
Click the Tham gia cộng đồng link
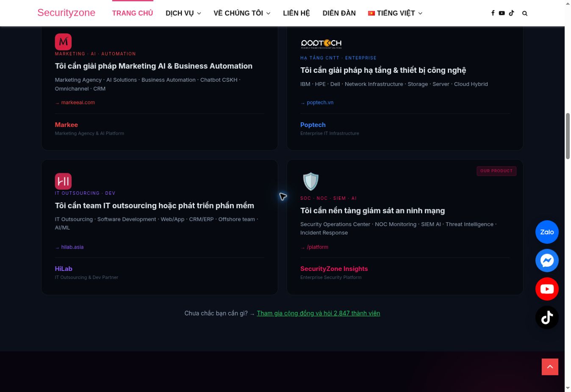coord(319,313)
